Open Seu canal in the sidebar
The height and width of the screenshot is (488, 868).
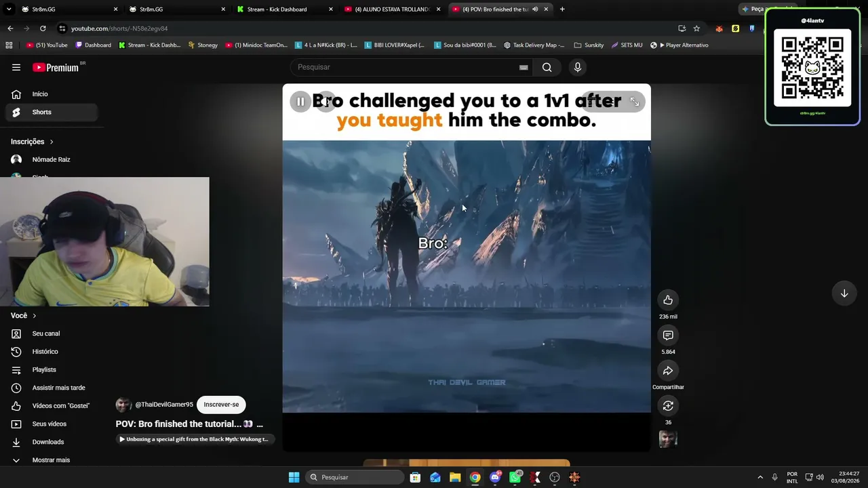(x=52, y=333)
